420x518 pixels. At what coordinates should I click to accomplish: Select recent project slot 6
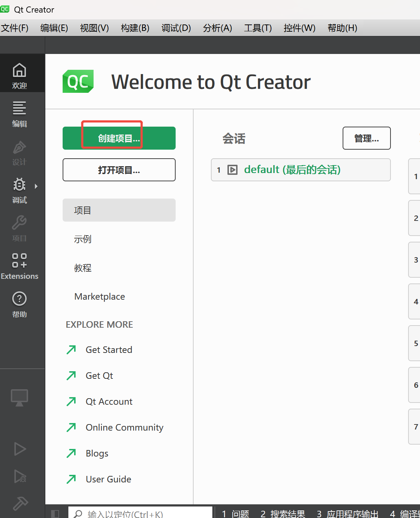[414, 385]
